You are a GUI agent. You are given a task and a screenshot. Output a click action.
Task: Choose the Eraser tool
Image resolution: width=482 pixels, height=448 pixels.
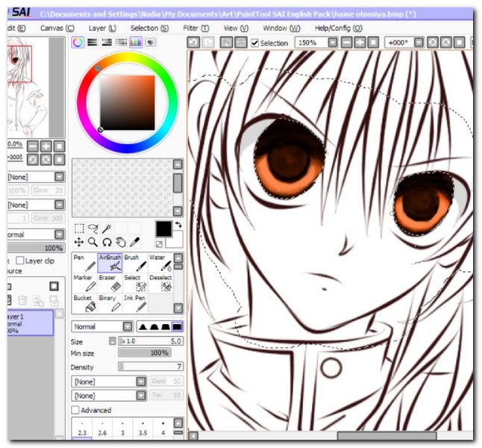109,283
